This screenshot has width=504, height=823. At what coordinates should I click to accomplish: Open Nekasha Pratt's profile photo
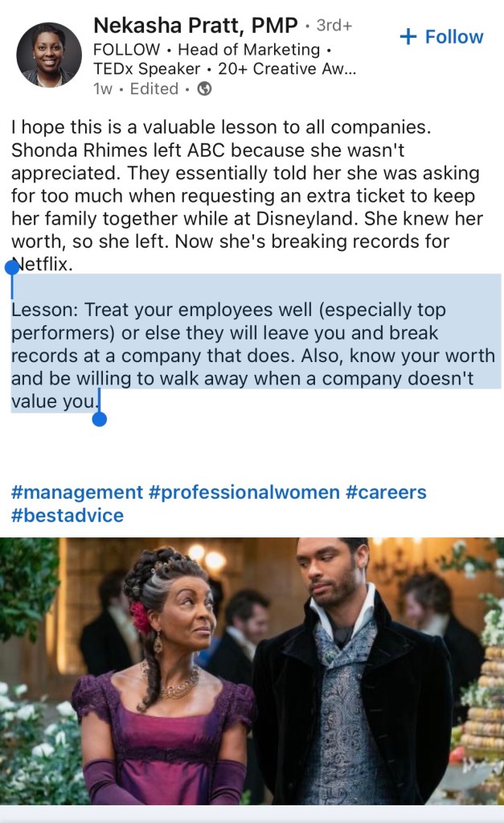pos(49,55)
